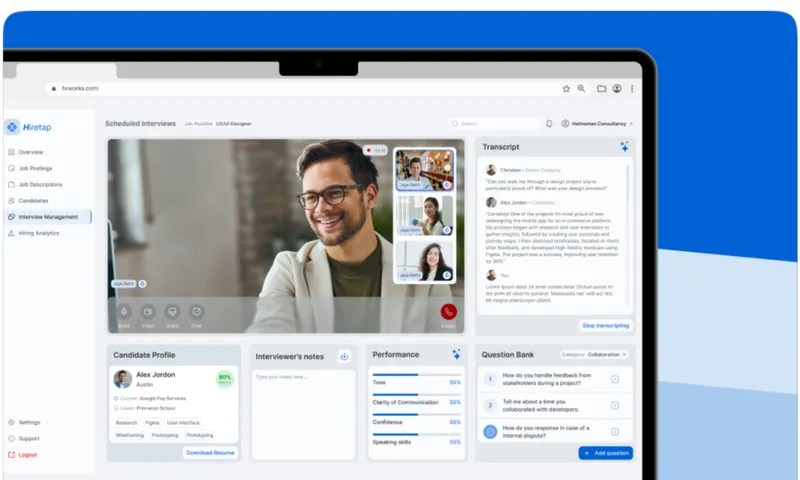The height and width of the screenshot is (480, 800).
Task: Click the Clarity of Communication progress bar
Action: [x=416, y=395]
